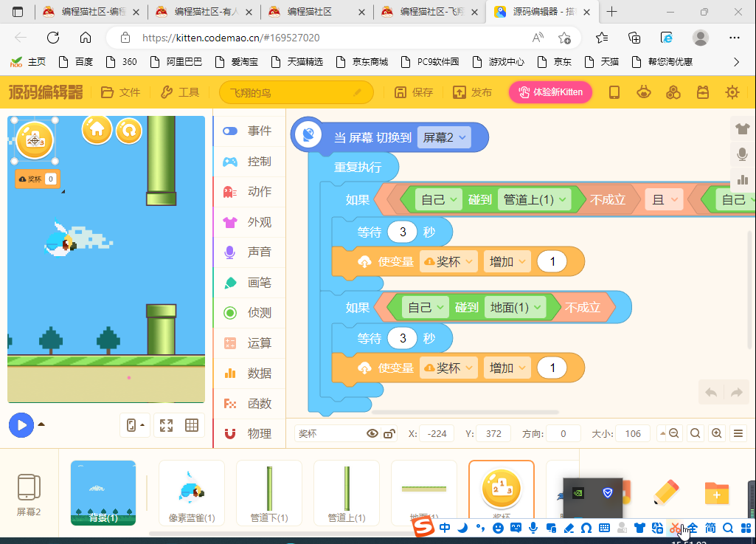Select the 数据 block category

point(249,373)
